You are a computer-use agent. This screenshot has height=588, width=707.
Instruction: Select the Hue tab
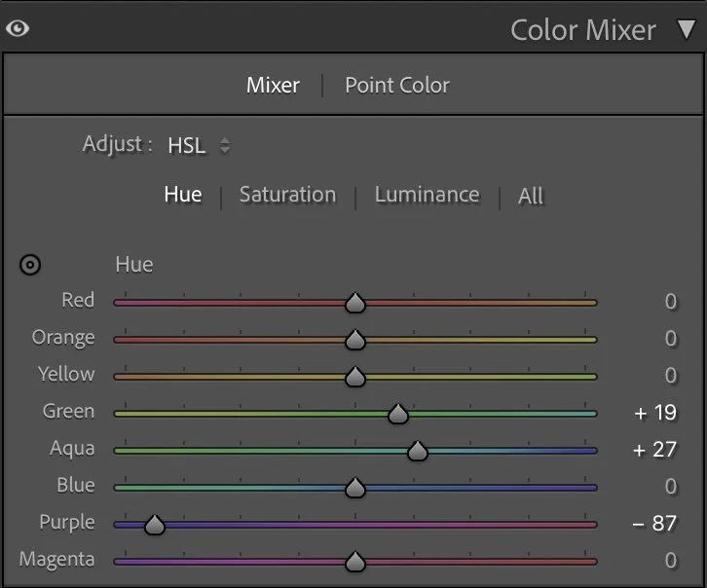183,195
